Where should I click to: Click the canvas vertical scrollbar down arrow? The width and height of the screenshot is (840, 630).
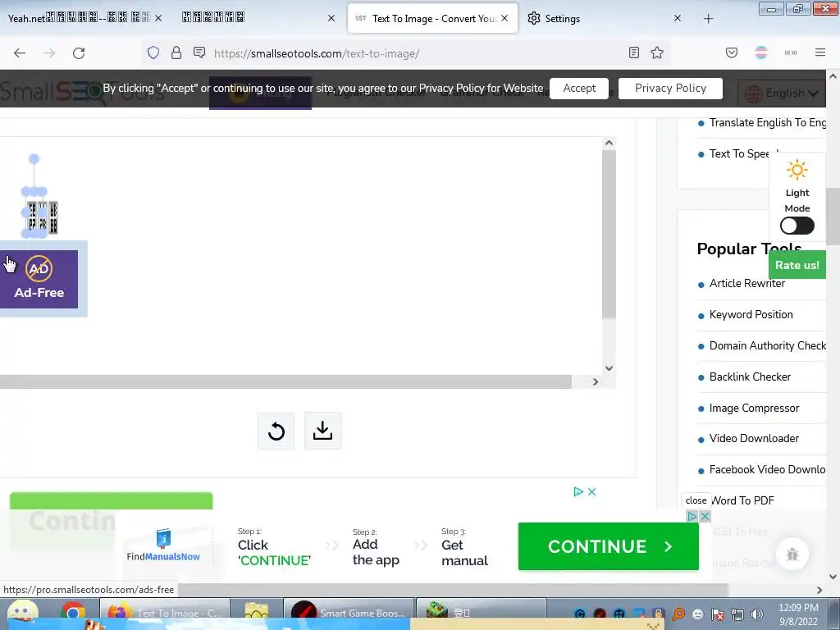[x=609, y=368]
